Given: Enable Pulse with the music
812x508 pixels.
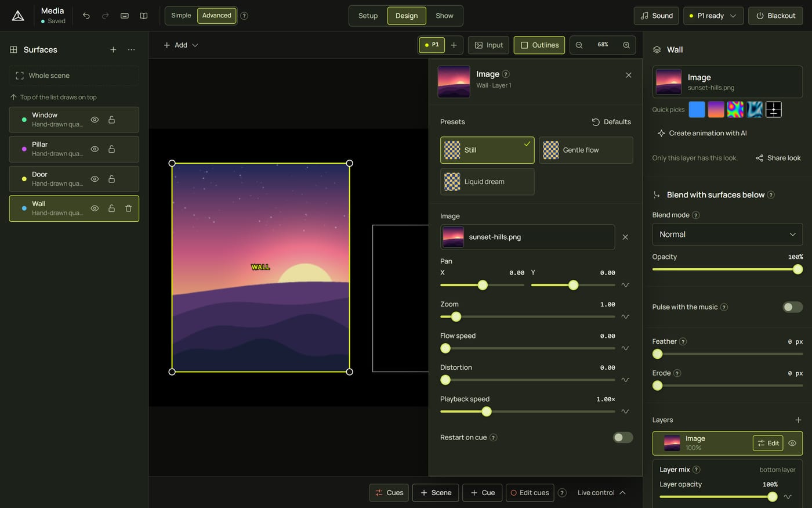Looking at the screenshot, I should click(x=793, y=307).
